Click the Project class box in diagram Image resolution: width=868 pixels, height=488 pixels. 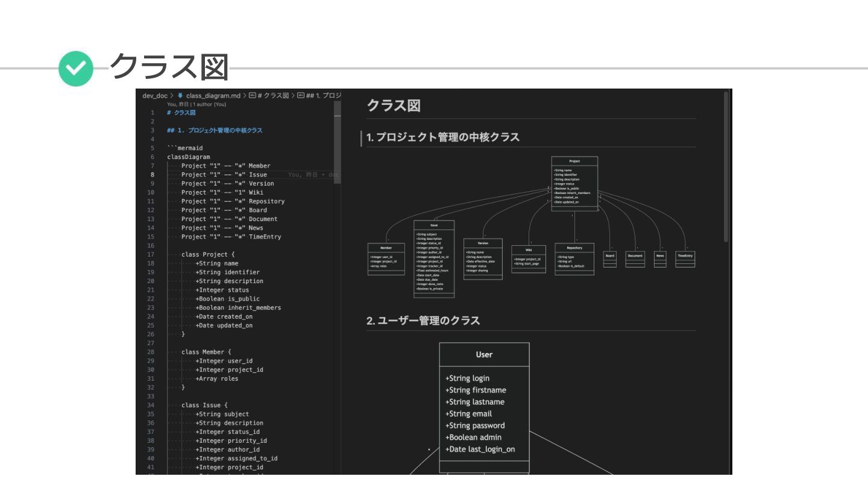574,184
